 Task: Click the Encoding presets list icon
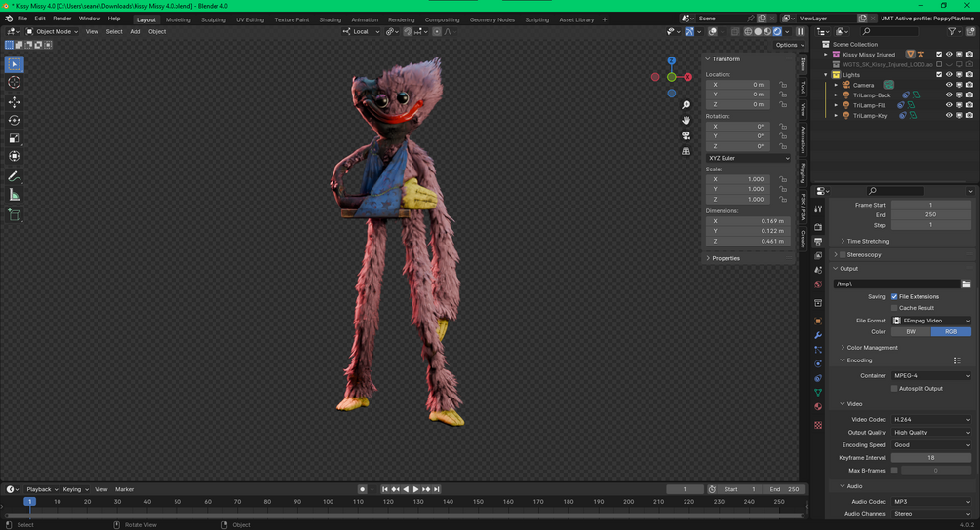pyautogui.click(x=957, y=360)
